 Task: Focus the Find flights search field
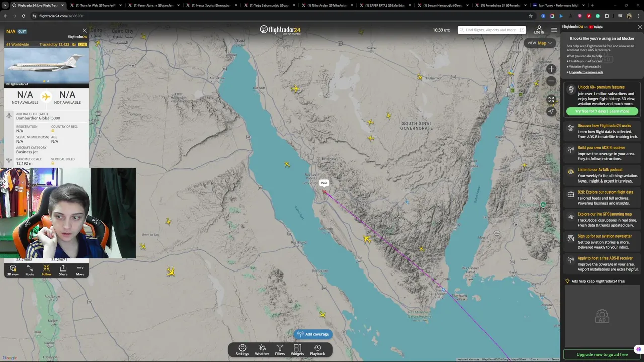(492, 30)
